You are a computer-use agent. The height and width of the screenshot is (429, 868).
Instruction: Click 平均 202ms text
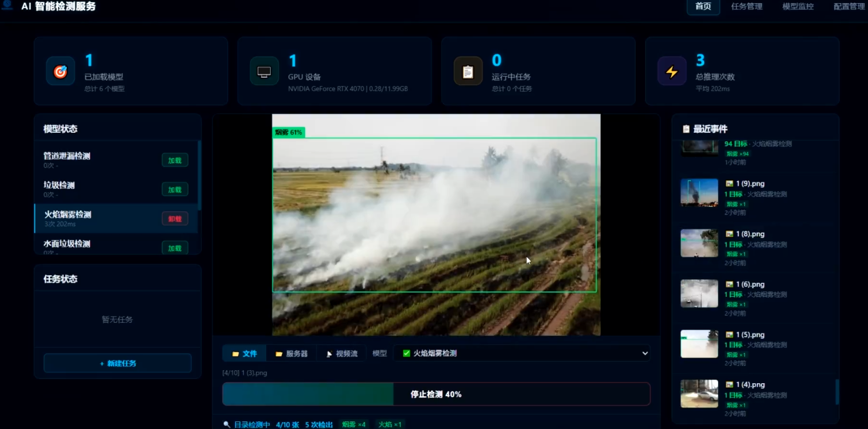click(713, 88)
